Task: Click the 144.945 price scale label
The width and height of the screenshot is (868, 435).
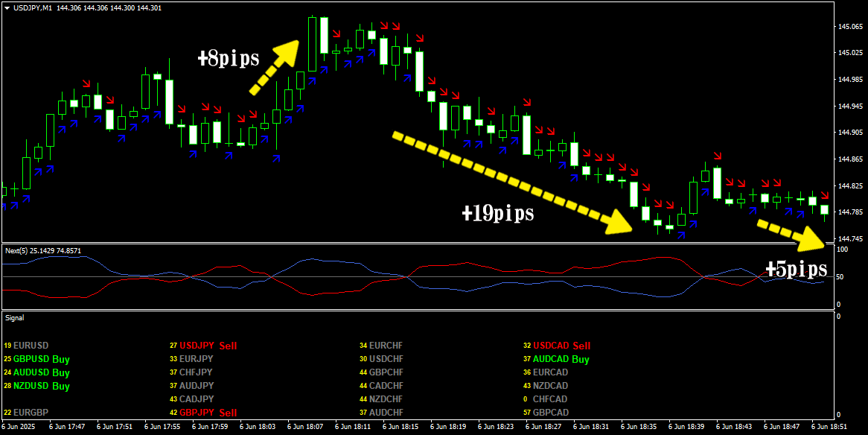Action: [x=850, y=107]
